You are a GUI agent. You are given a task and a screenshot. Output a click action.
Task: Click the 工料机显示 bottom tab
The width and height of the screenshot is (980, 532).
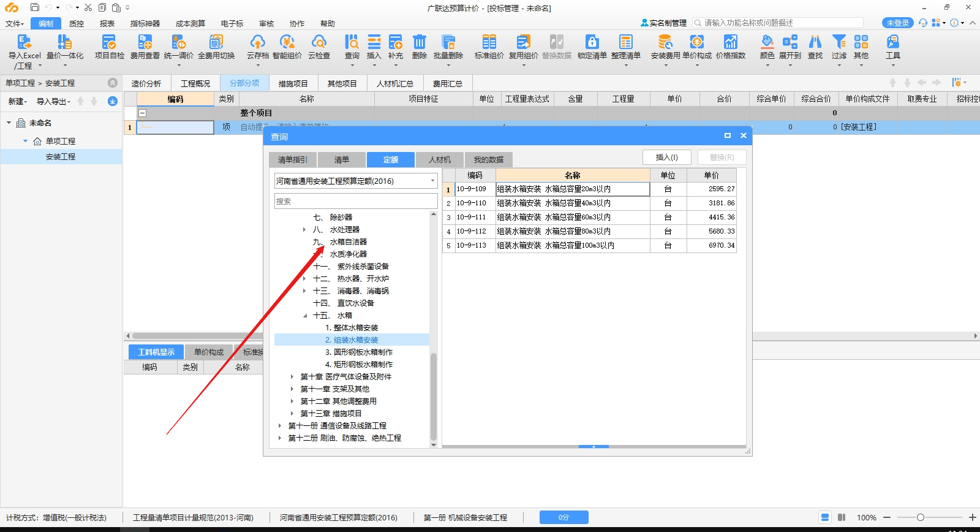pos(156,352)
